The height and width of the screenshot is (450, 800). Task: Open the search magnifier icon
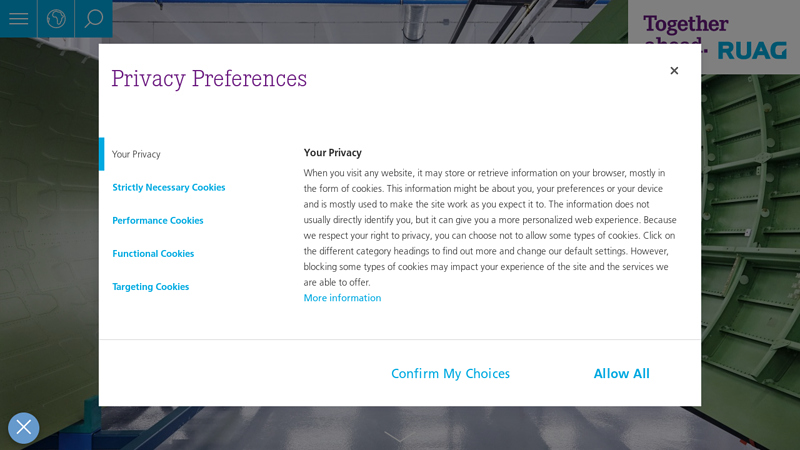(94, 19)
